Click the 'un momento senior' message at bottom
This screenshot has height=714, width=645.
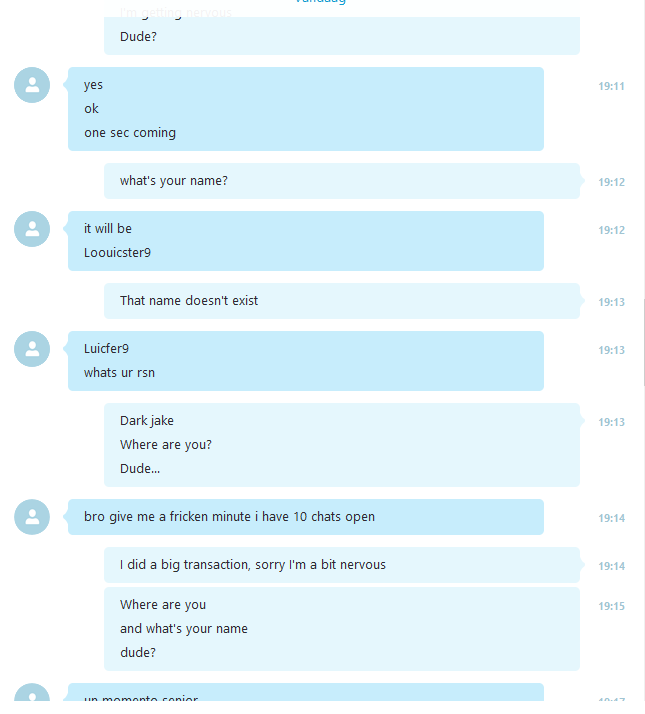[306, 693]
